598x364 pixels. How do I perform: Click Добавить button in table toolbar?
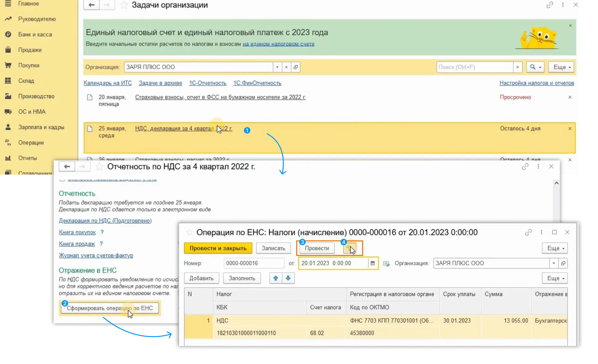(201, 278)
